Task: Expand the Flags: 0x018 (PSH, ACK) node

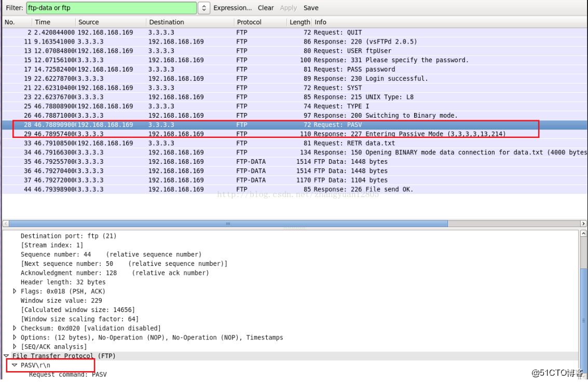Action: (x=15, y=291)
